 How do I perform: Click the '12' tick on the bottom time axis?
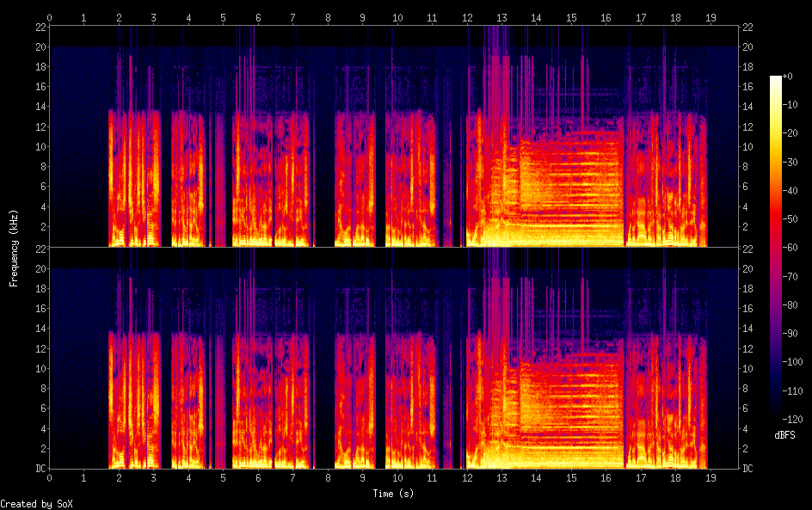[467, 478]
